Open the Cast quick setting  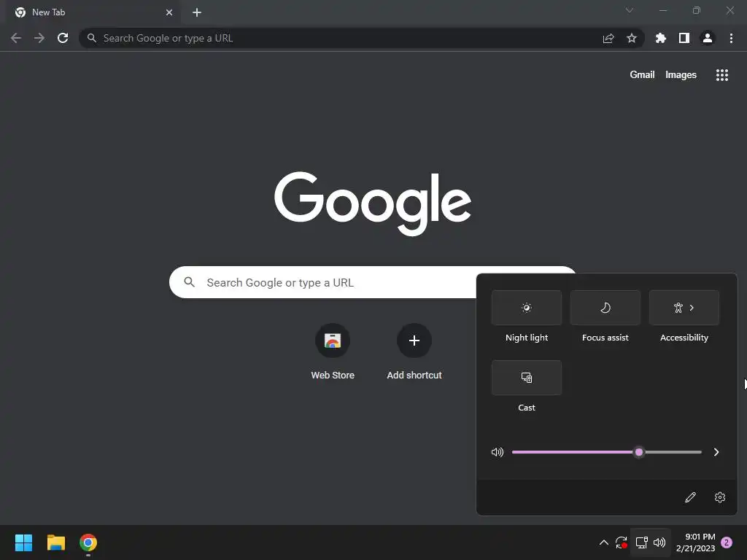(x=527, y=378)
